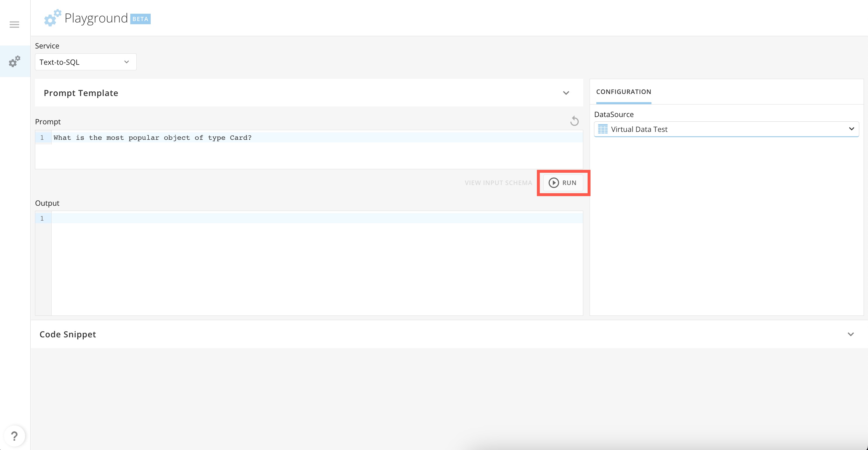
Task: Collapse the Prompt Template section
Action: (x=566, y=93)
